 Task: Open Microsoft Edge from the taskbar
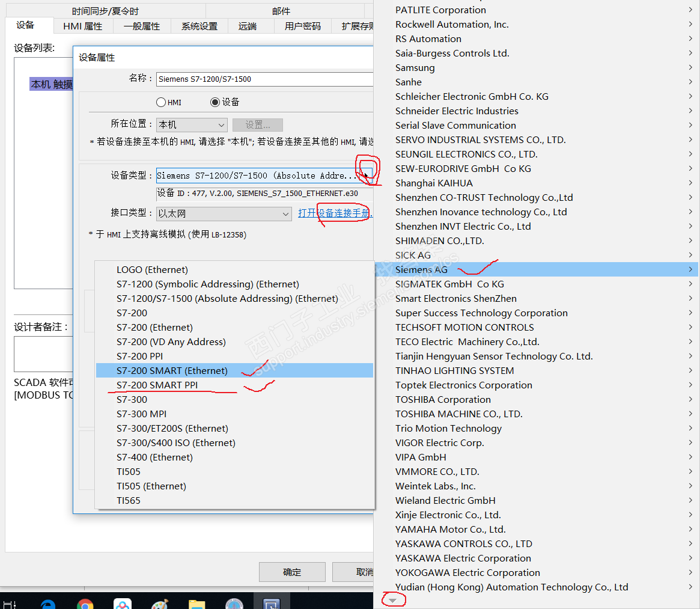(47, 604)
